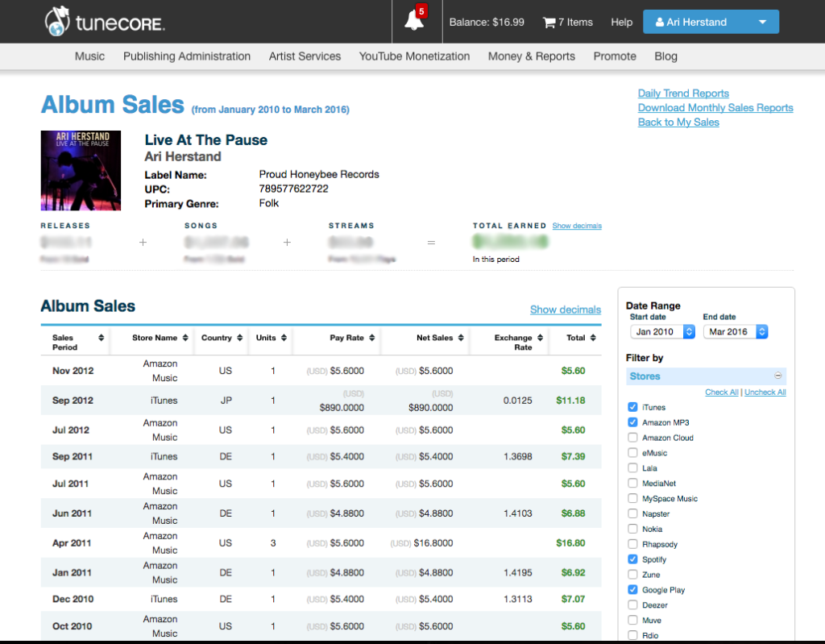Click Live At The Pause album cover
825x644 pixels.
81,171
